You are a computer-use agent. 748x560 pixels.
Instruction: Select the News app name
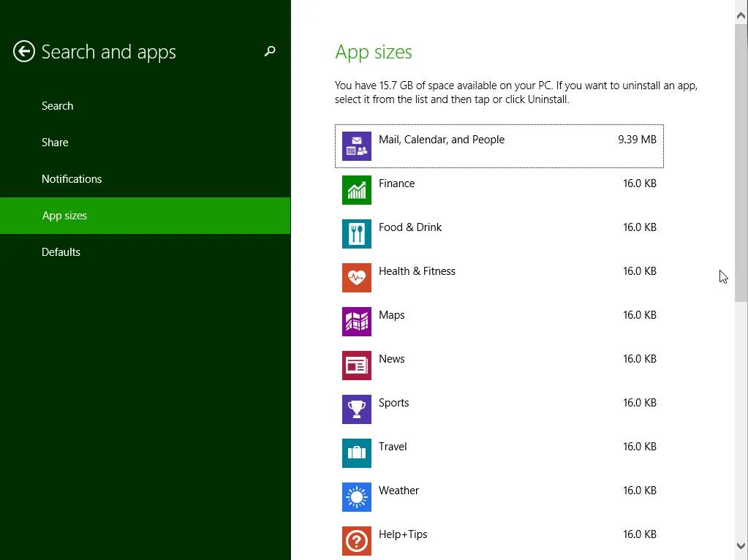click(392, 359)
